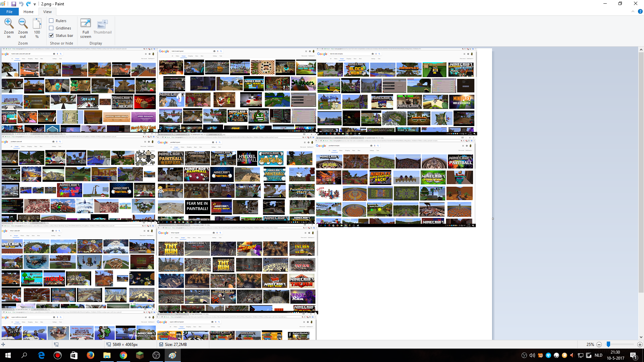Launch Microsoft Edge from taskbar

tap(41, 355)
